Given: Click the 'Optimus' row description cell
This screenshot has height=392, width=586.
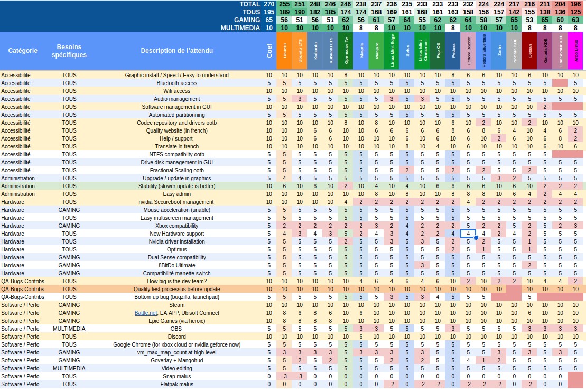Looking at the screenshot, I should click(176, 249).
